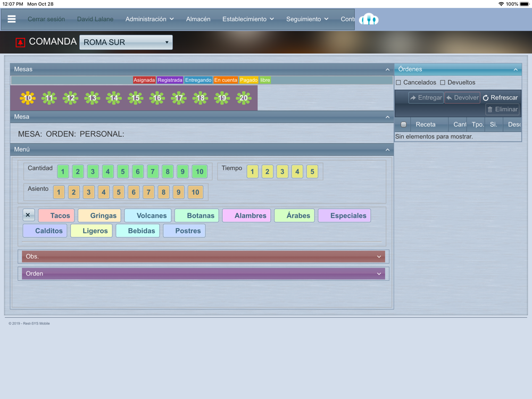This screenshot has height=399, width=532.
Task: Click the Devolver return button
Action: click(x=462, y=98)
